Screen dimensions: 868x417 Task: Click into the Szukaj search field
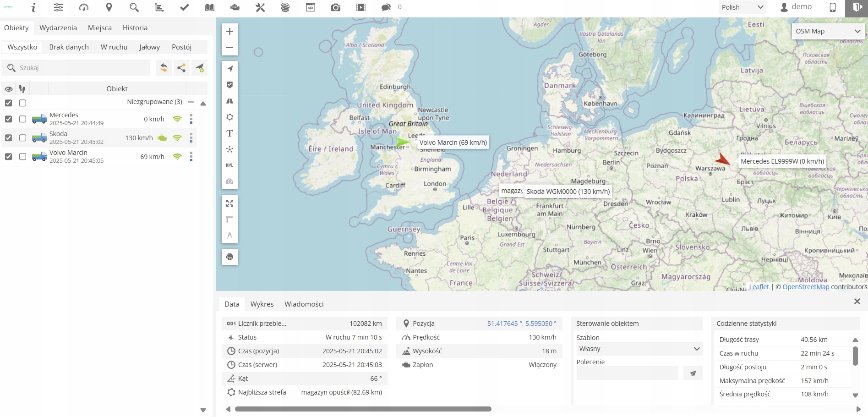coord(82,68)
